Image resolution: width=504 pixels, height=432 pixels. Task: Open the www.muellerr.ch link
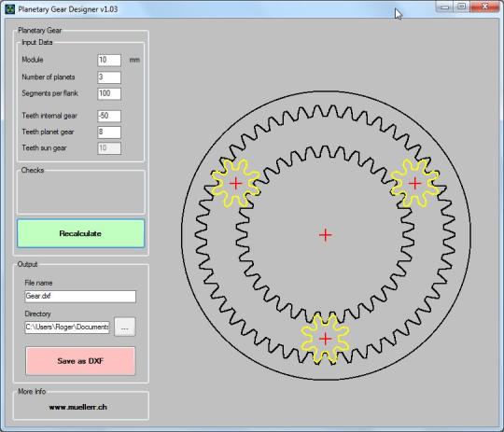(78, 407)
